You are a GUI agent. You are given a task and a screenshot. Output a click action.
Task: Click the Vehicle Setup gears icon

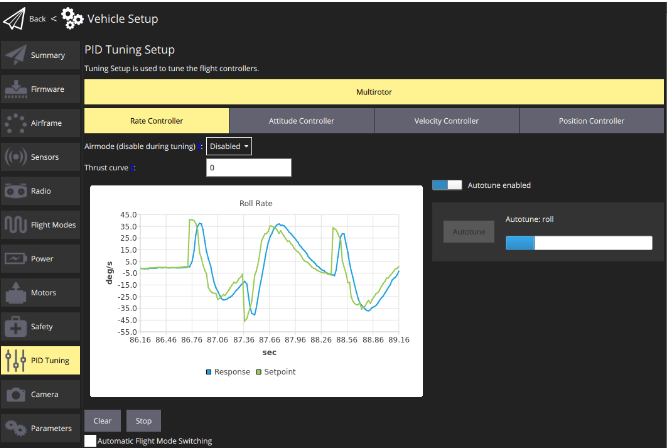(x=73, y=18)
